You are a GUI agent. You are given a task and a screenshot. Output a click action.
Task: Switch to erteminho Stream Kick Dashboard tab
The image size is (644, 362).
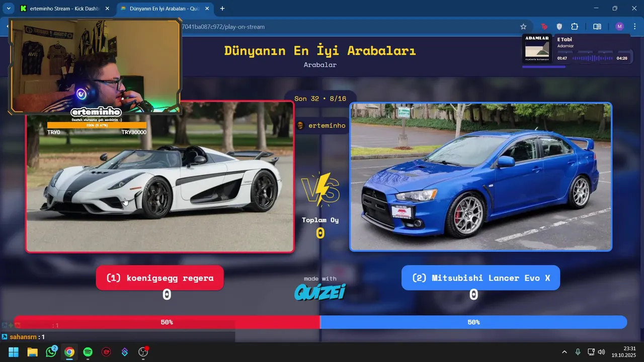pos(64,9)
